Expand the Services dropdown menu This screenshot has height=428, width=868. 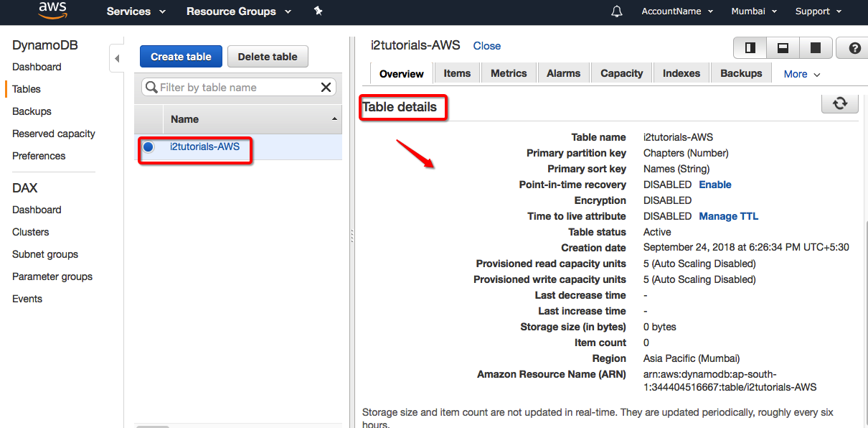(x=136, y=11)
